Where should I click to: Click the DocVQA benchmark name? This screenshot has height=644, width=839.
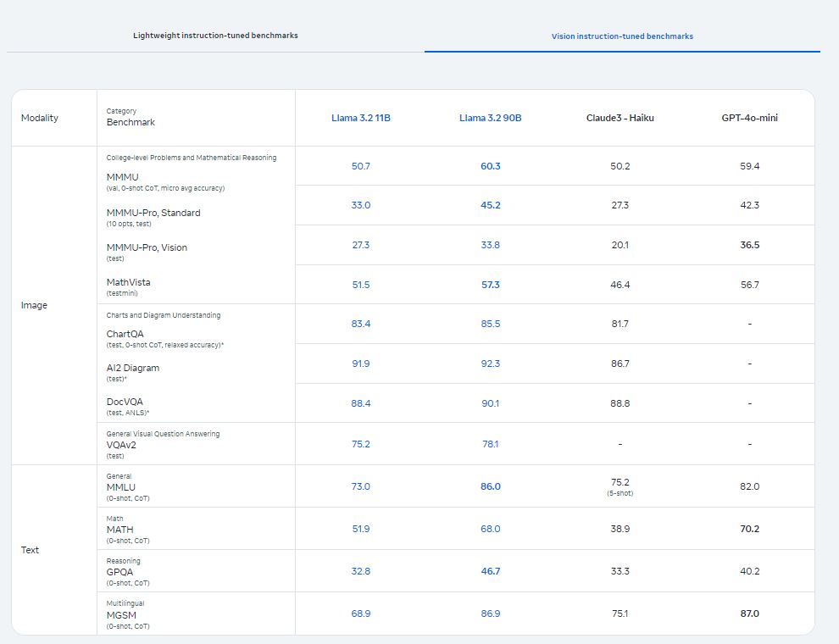click(125, 402)
